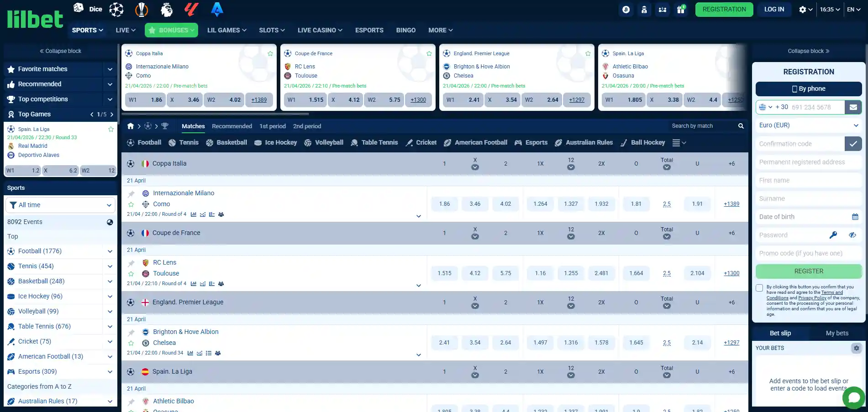The width and height of the screenshot is (868, 412).
Task: Select 1.86 odds for Internazionale Milano win
Action: (x=444, y=204)
